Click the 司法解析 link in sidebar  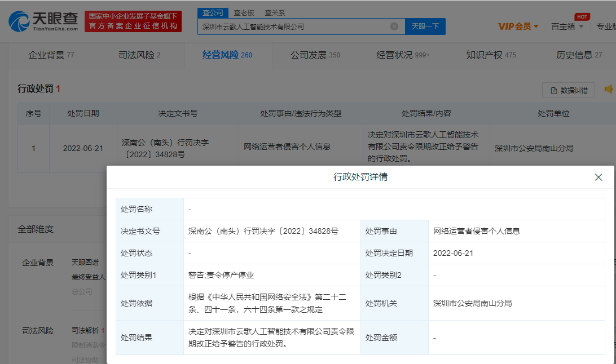tap(85, 331)
